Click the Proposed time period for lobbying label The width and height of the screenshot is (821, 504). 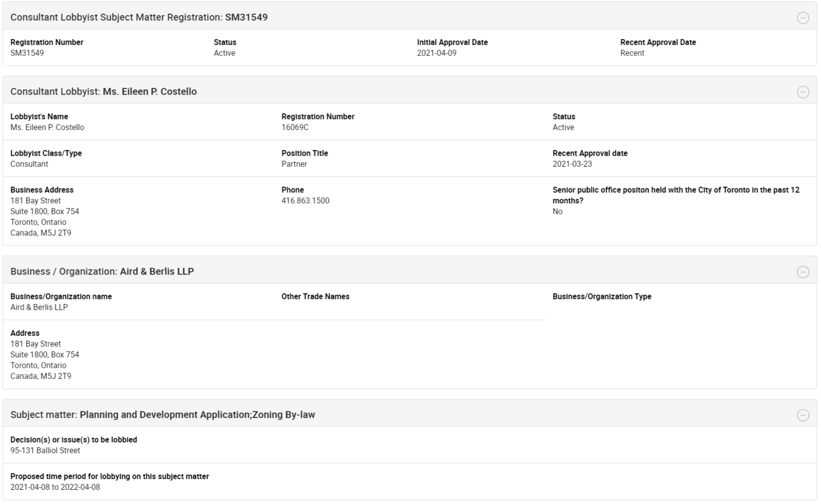pos(110,476)
